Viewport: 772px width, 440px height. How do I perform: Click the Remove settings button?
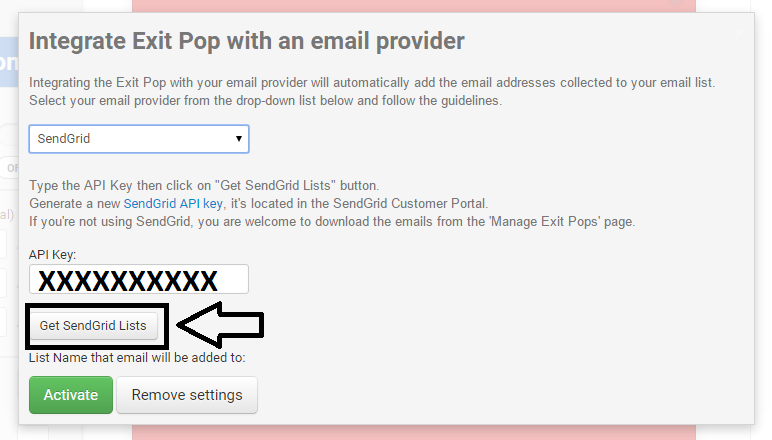187,395
